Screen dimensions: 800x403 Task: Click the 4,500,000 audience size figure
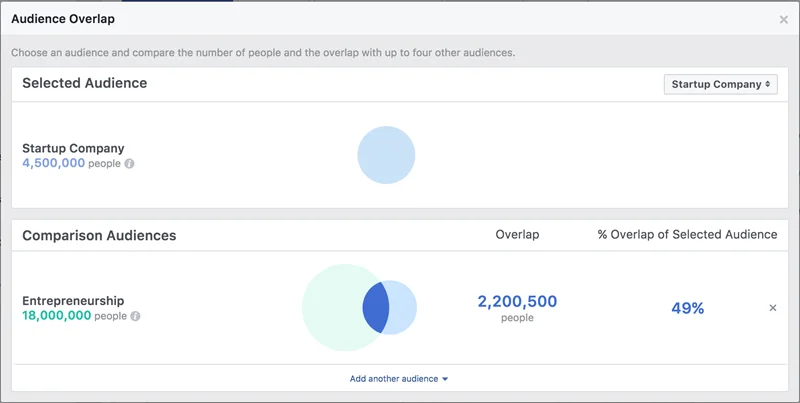pos(54,163)
